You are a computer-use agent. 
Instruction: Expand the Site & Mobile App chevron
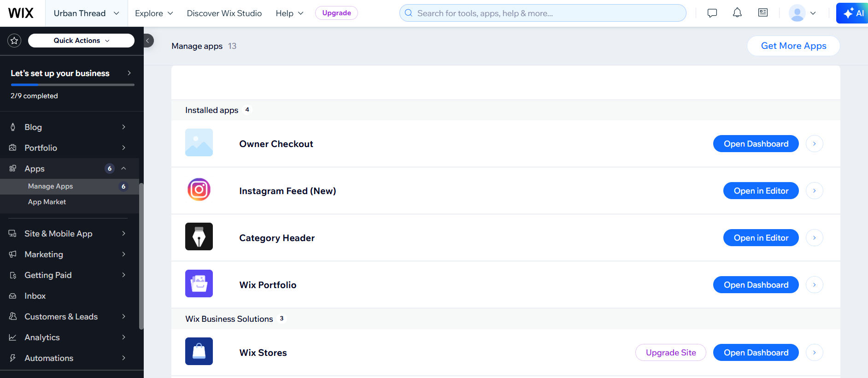pos(123,233)
